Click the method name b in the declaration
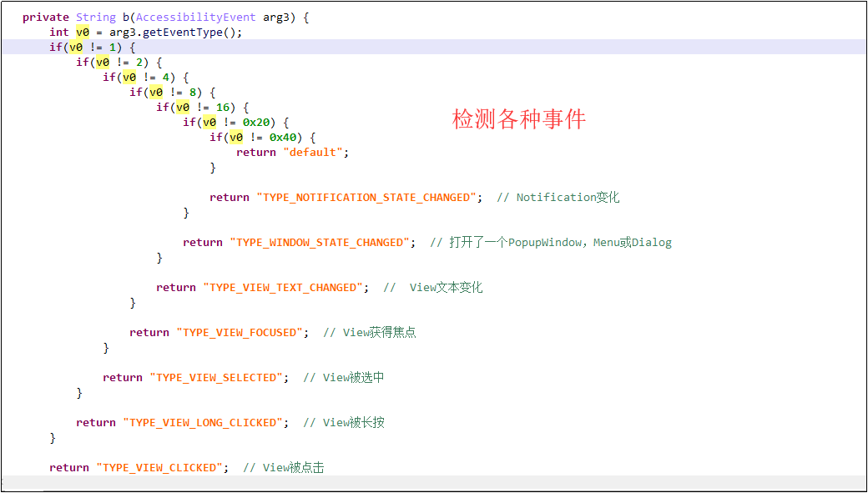Image resolution: width=868 pixels, height=493 pixels. point(125,18)
